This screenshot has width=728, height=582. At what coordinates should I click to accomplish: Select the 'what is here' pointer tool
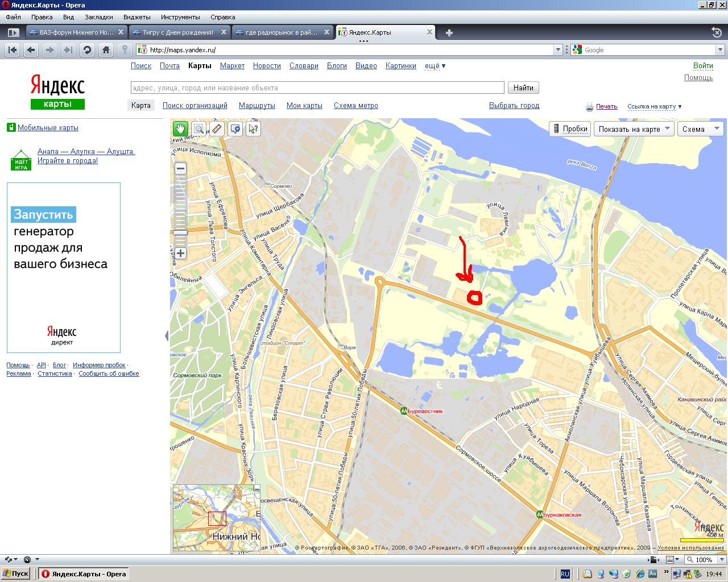pos(253,128)
